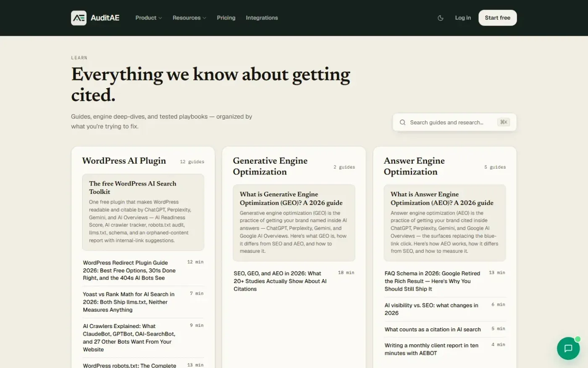Click the 2 guides count label

(x=344, y=167)
